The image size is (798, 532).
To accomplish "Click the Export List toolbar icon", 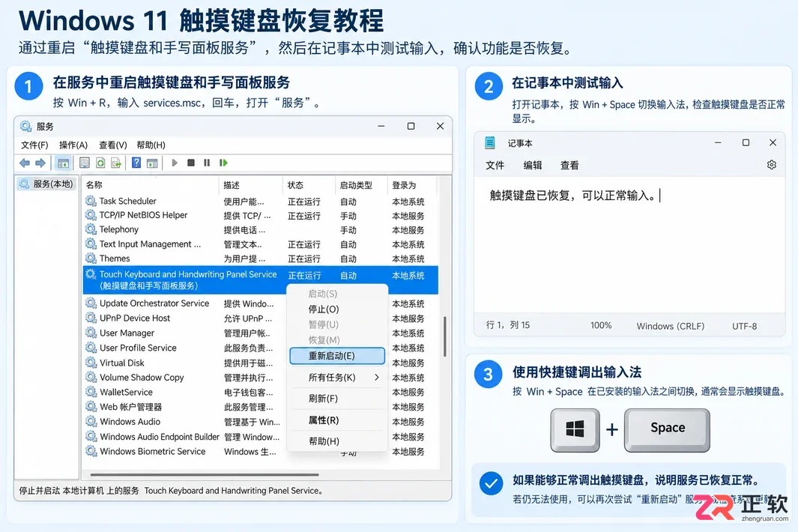I will 116,163.
